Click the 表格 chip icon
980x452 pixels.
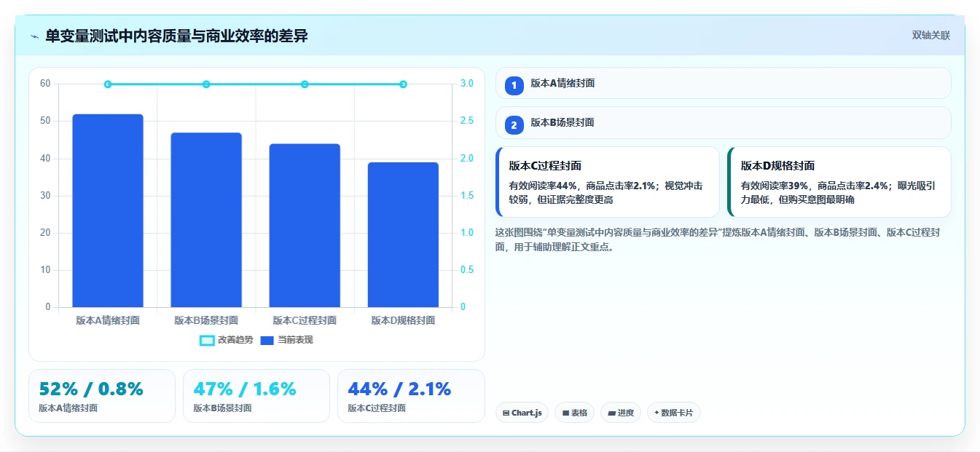click(x=565, y=413)
